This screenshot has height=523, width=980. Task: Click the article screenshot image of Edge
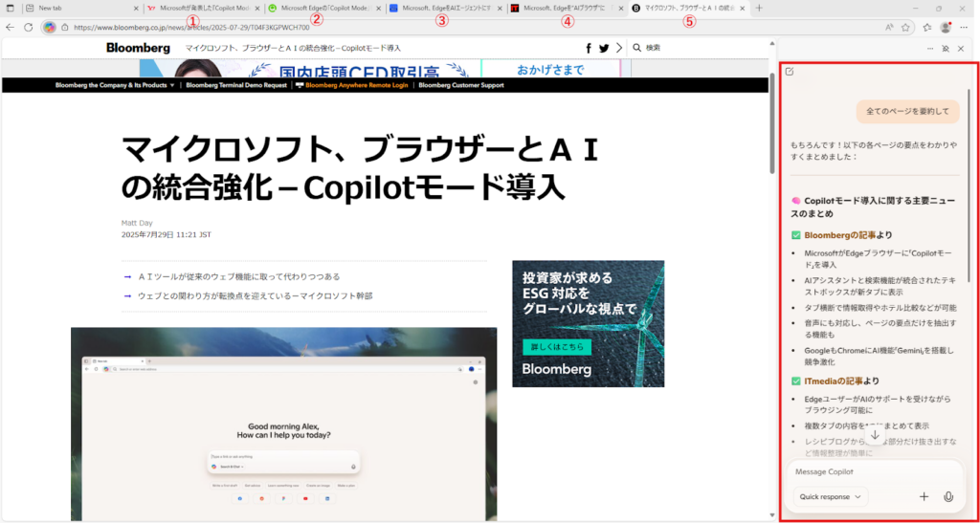(283, 424)
